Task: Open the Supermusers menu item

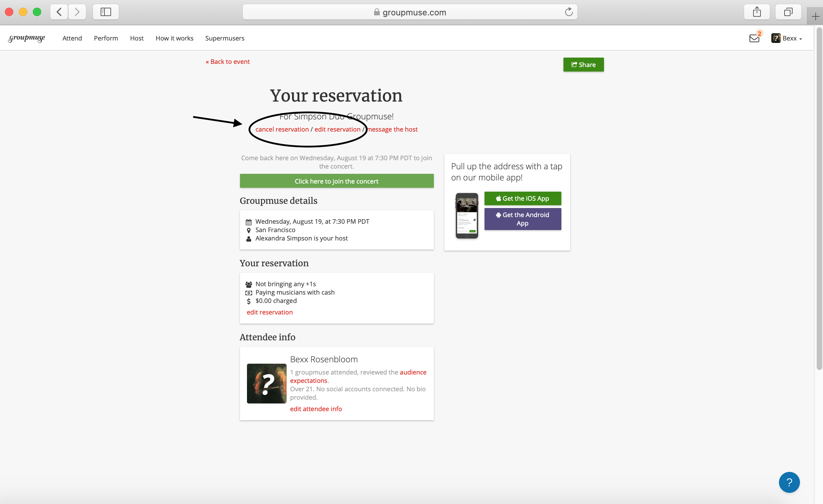Action: [225, 38]
